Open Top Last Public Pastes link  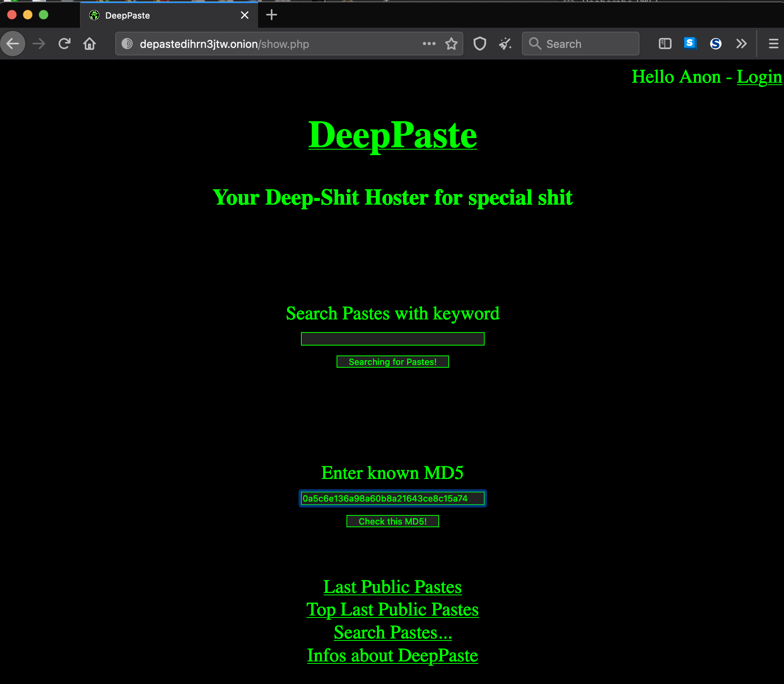pyautogui.click(x=393, y=610)
